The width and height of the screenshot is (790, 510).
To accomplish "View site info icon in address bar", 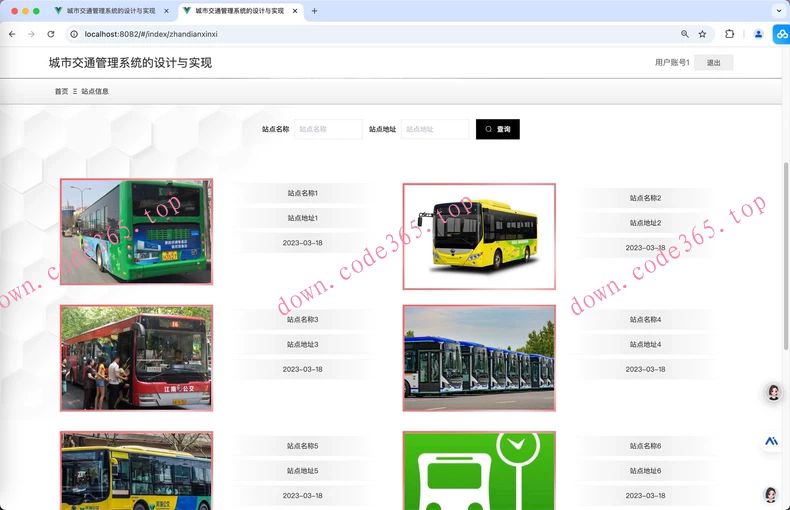I will [x=74, y=34].
